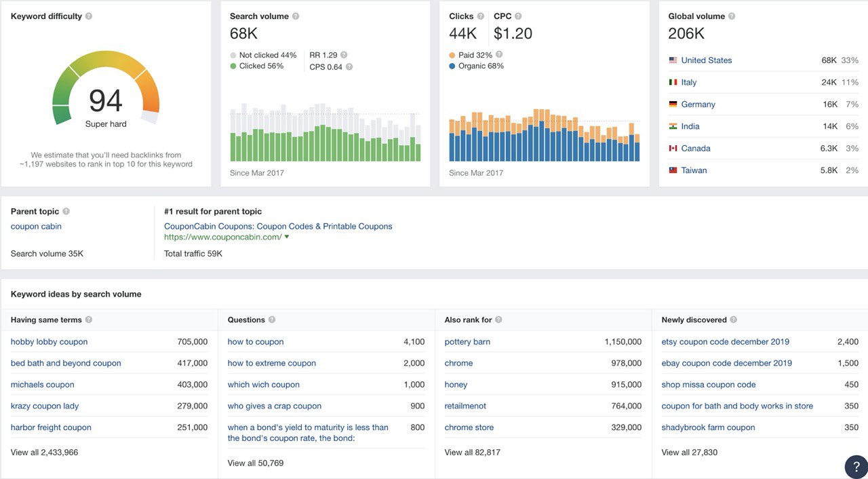
Task: Open the CouponCabin Coupons result title
Action: [x=278, y=227]
